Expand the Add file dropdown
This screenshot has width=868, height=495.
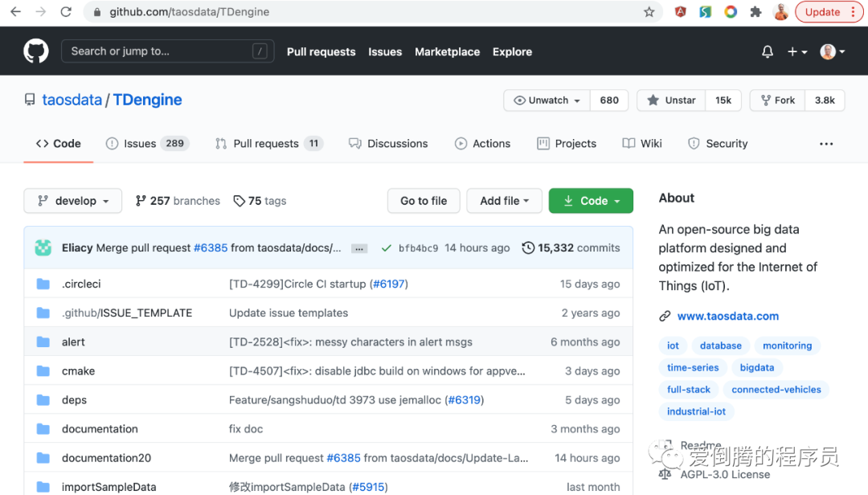click(504, 201)
